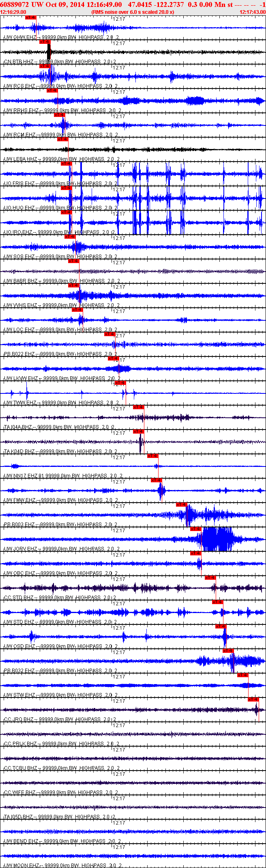This screenshot has width=266, height=868.
Task: Click red pick flag on topmost GHW trace
Action: [31, 17]
